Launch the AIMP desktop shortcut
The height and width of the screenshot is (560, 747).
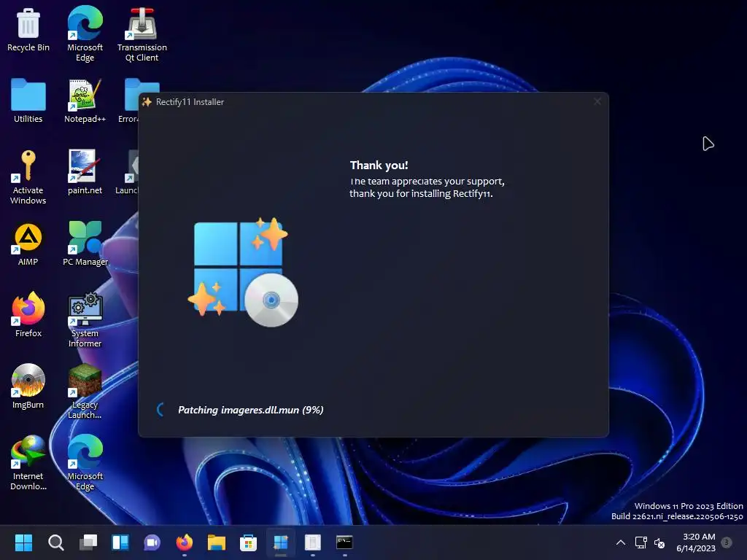(28, 244)
